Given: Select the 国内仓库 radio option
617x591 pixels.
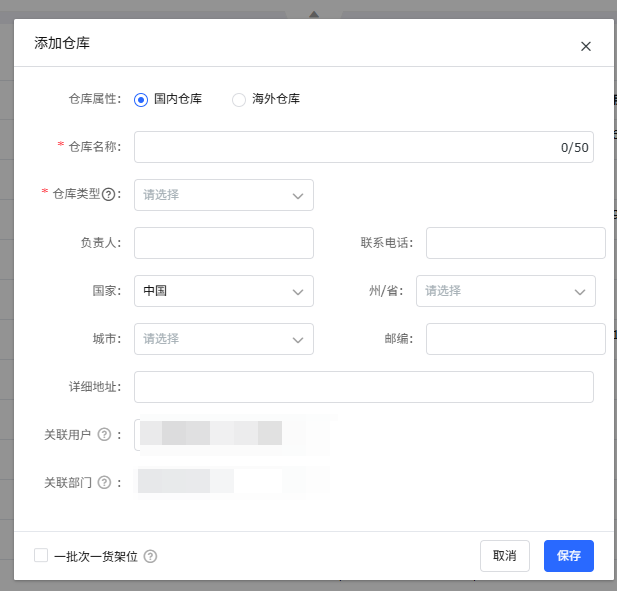Looking at the screenshot, I should [x=141, y=100].
